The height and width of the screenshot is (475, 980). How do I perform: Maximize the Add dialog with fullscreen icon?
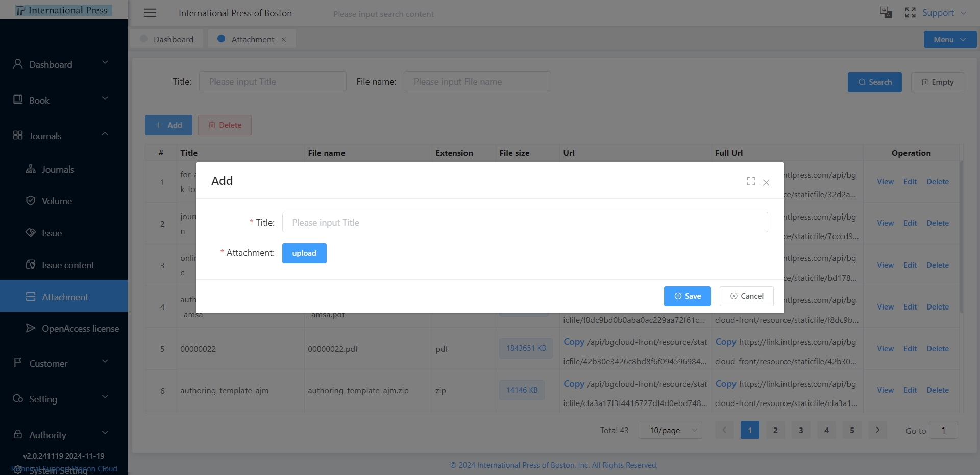(751, 182)
